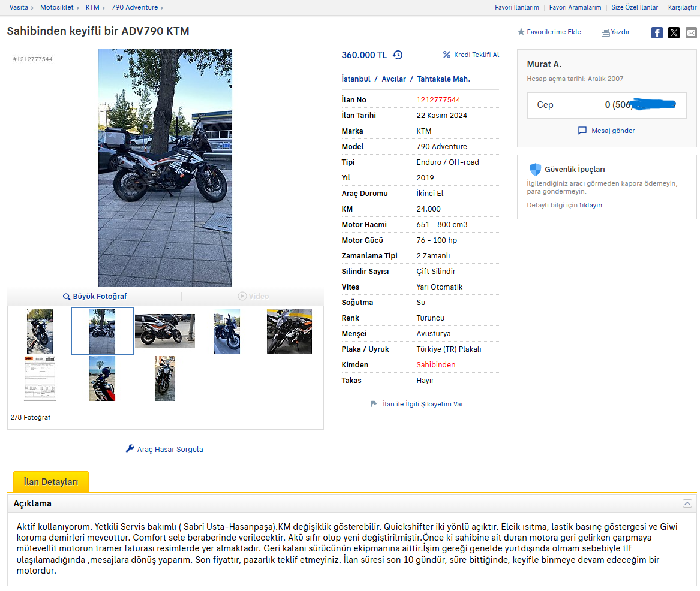Click Kredi Teklifi Al link
700x591 pixels.
(476, 55)
